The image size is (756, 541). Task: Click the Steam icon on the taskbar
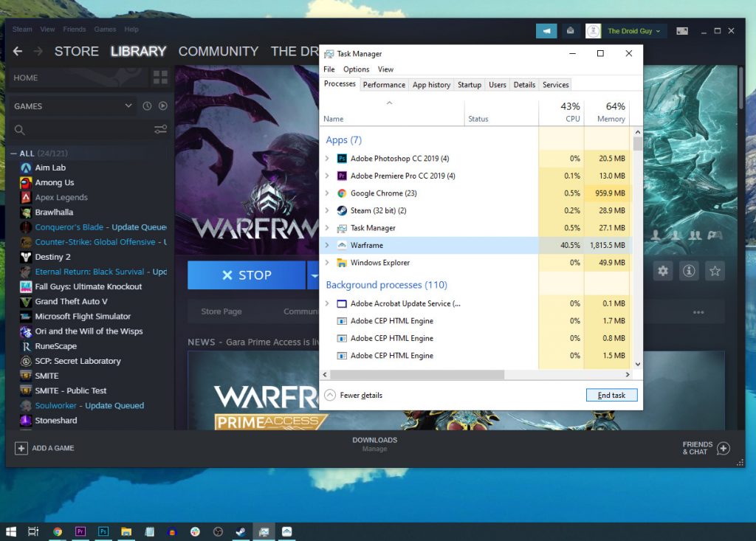(241, 531)
